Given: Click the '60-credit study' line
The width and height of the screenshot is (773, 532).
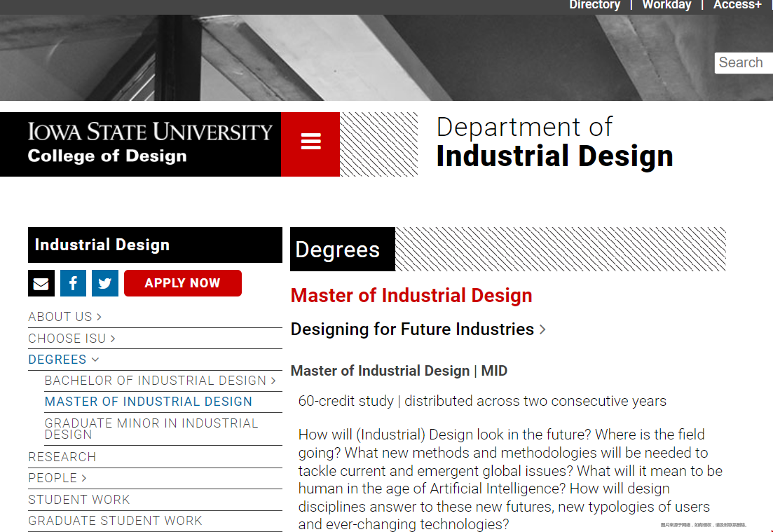Looking at the screenshot, I should (x=482, y=401).
